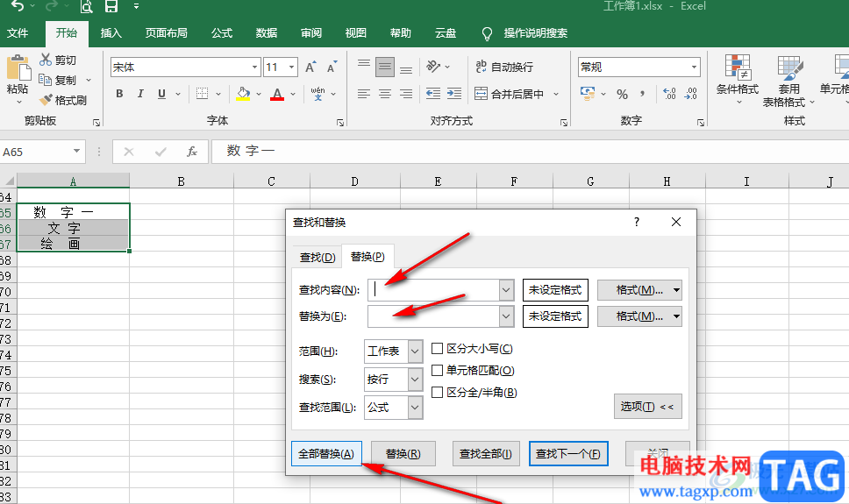Click Increase Indent icon
Screen dimensions: 849x504
454,94
